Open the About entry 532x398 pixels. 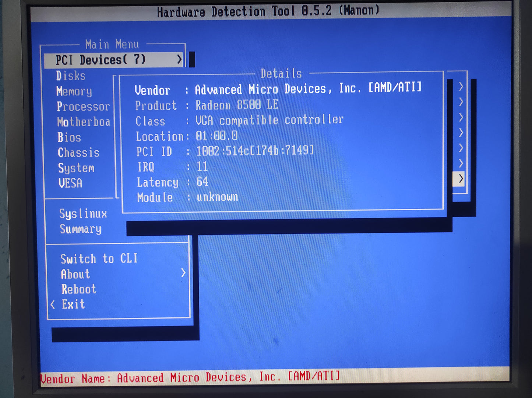[75, 274]
